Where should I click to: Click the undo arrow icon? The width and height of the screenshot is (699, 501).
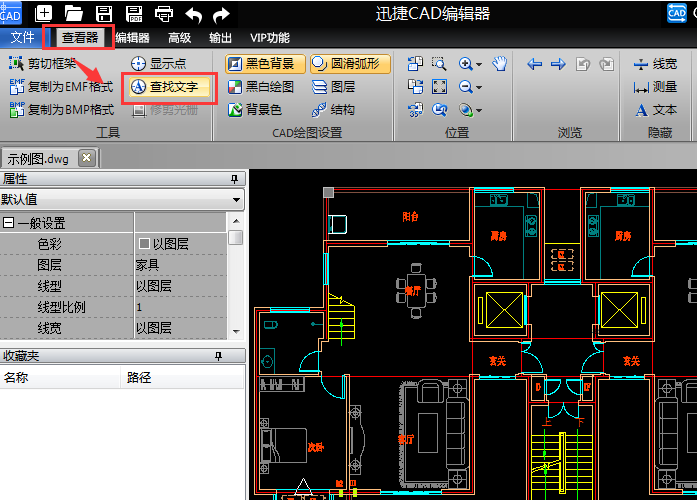tap(194, 14)
